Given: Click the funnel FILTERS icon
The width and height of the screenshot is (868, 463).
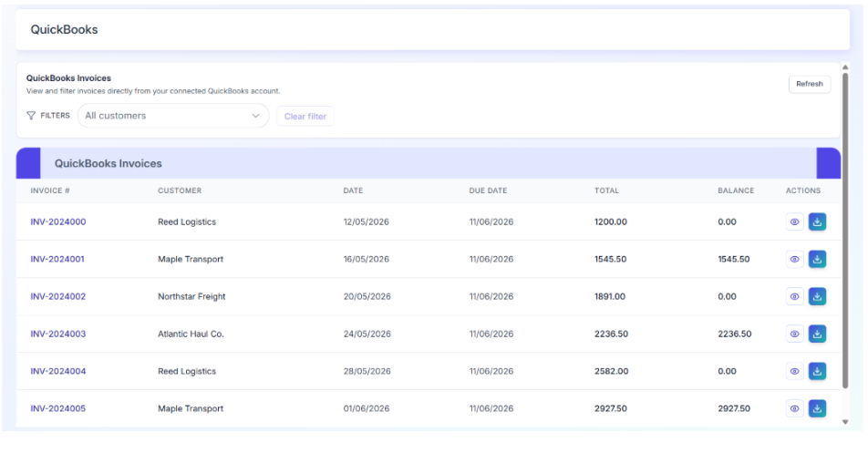Looking at the screenshot, I should 31,116.
